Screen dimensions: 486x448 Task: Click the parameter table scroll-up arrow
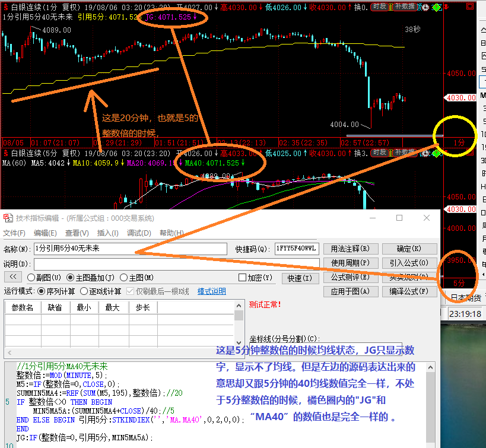point(239,306)
